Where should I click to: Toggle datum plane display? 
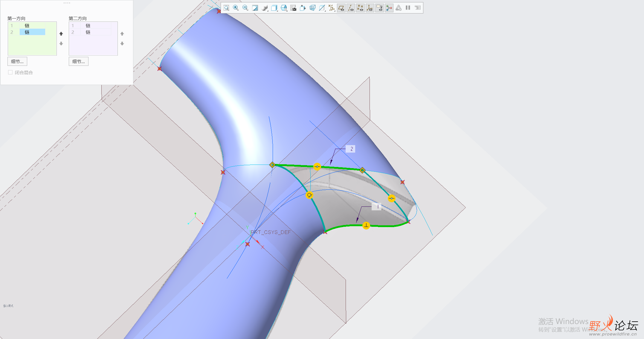[341, 8]
